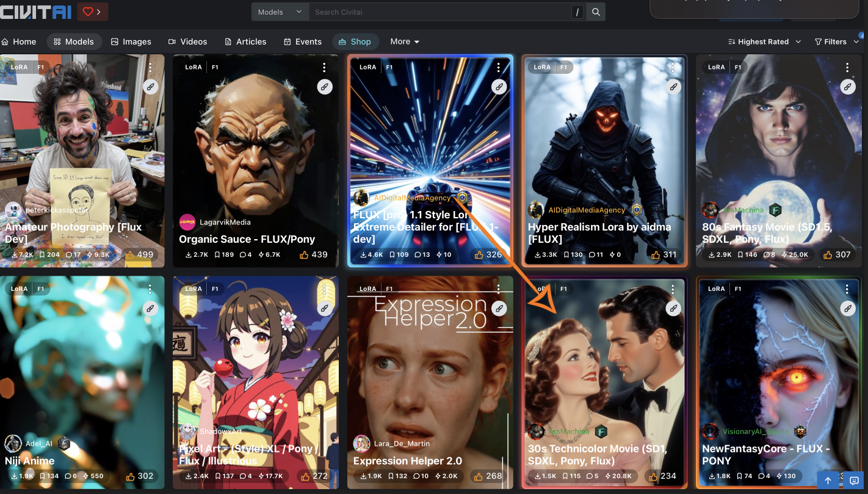The width and height of the screenshot is (868, 494).
Task: Switch to the Images tab
Action: click(x=131, y=41)
